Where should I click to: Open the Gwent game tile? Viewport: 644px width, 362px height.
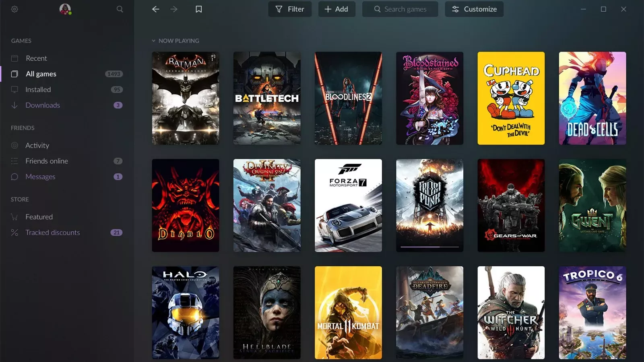pyautogui.click(x=592, y=206)
